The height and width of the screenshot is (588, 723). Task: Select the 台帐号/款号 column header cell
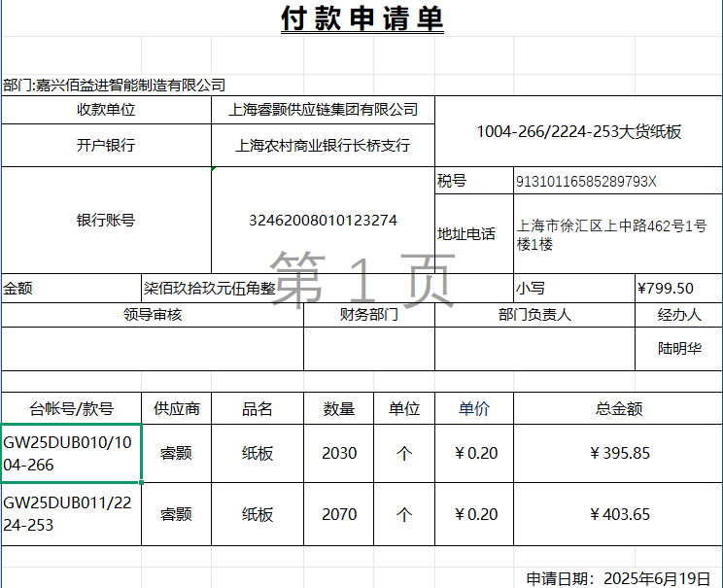click(x=71, y=409)
